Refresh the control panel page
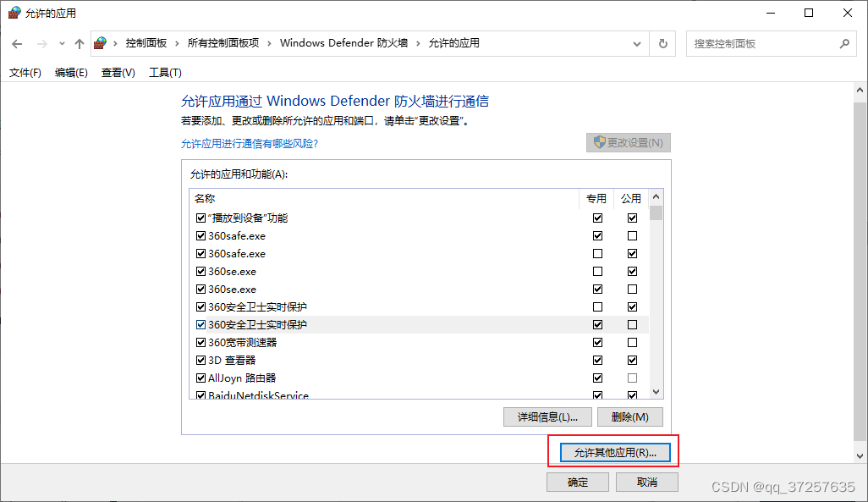The height and width of the screenshot is (502, 868). [662, 43]
